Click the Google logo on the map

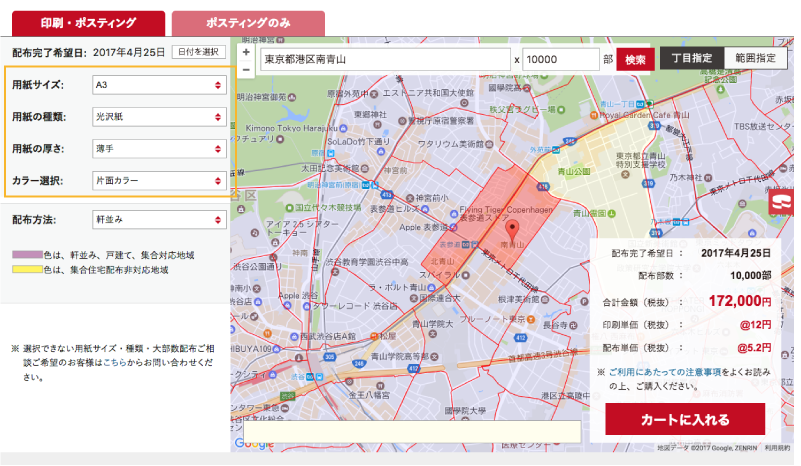pos(253,443)
